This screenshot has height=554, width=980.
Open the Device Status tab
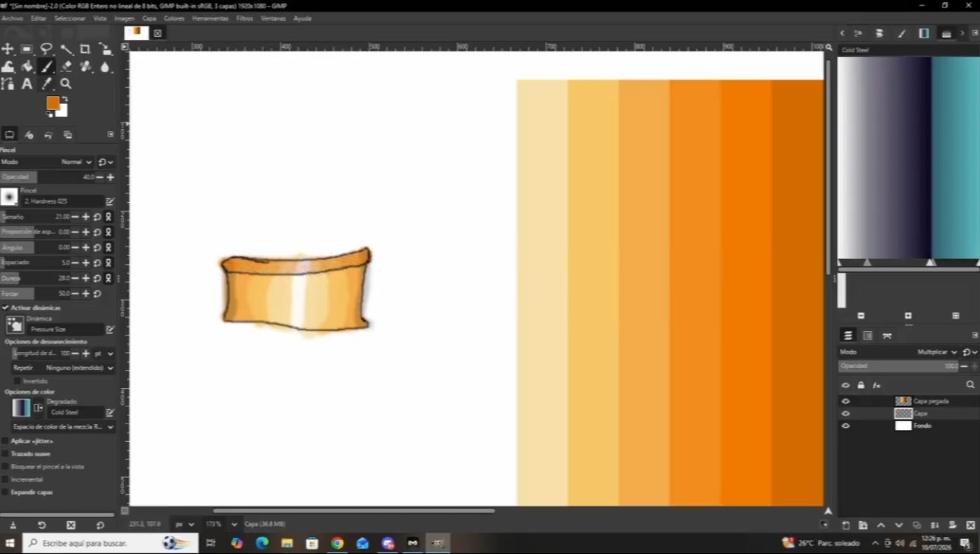pos(29,135)
